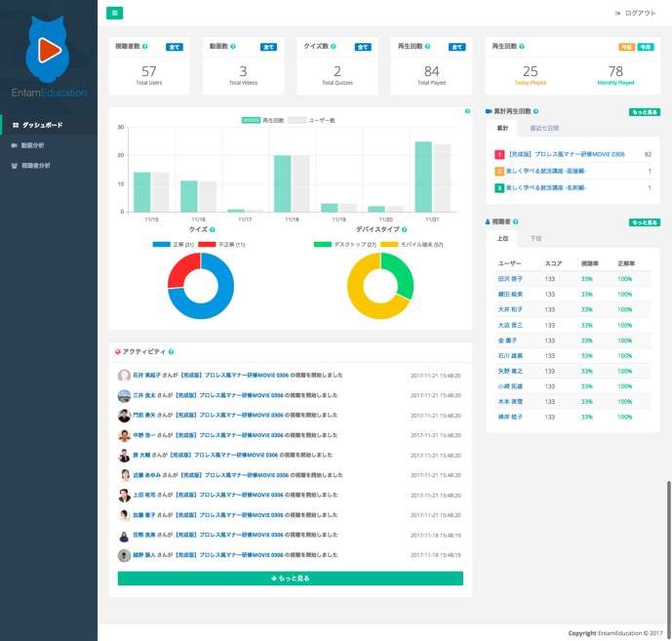
Task: Click the 11/21 再生回数 bar in the chart
Action: tap(423, 177)
